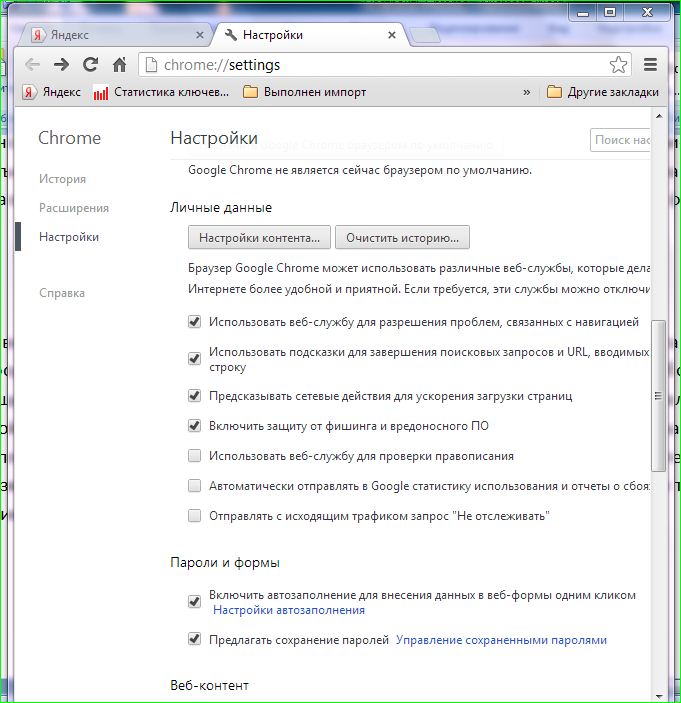Close the Настройки tab

point(392,35)
